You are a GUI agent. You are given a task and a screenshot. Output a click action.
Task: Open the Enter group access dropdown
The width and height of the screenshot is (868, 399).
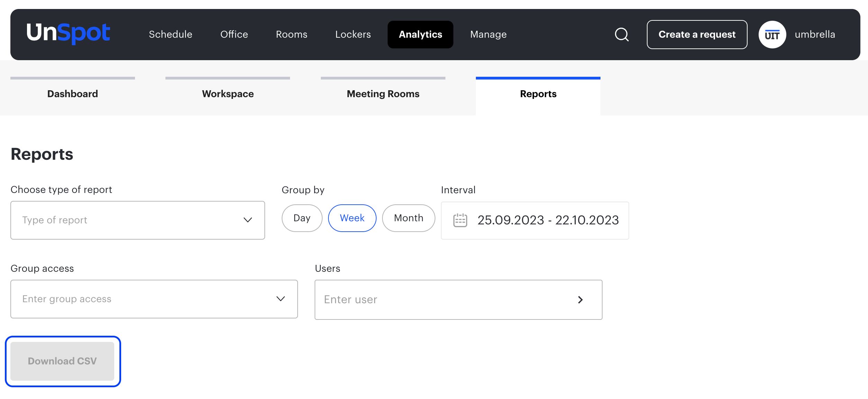[x=154, y=299]
